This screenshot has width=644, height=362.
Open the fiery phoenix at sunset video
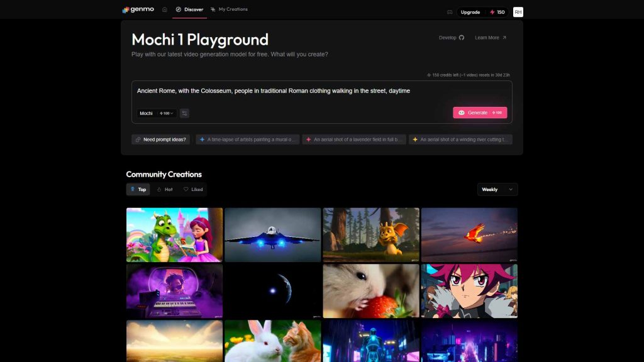click(x=469, y=235)
